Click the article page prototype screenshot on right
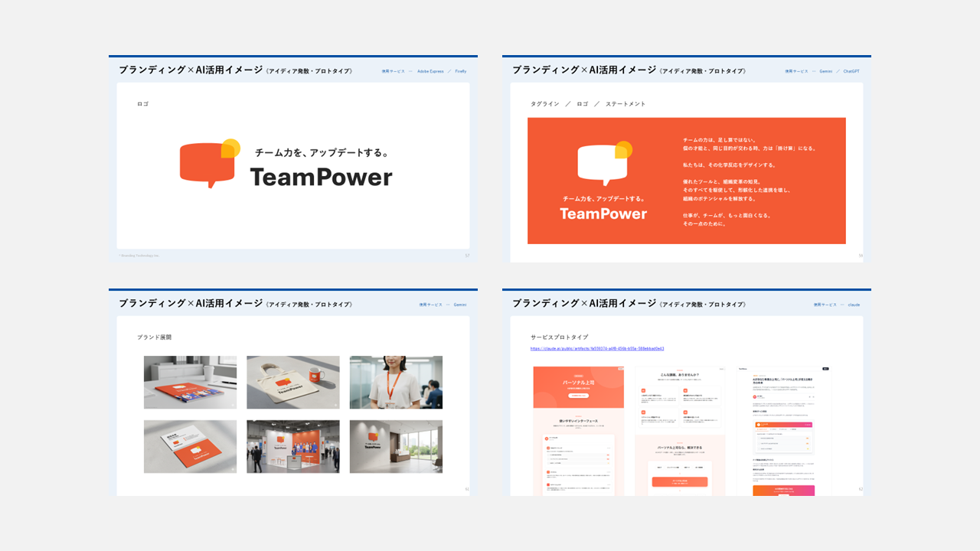Viewport: 980px width, 551px height. click(x=783, y=430)
